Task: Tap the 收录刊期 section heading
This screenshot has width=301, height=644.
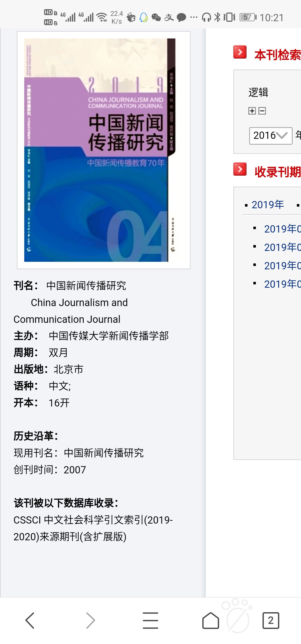Action: pyautogui.click(x=278, y=172)
